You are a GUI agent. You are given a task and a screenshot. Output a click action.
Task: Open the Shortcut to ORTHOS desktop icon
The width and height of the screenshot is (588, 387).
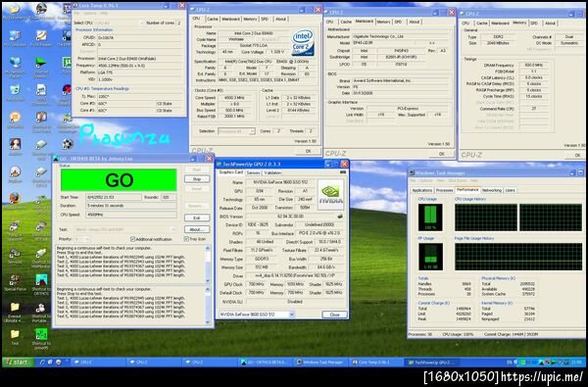point(41,284)
